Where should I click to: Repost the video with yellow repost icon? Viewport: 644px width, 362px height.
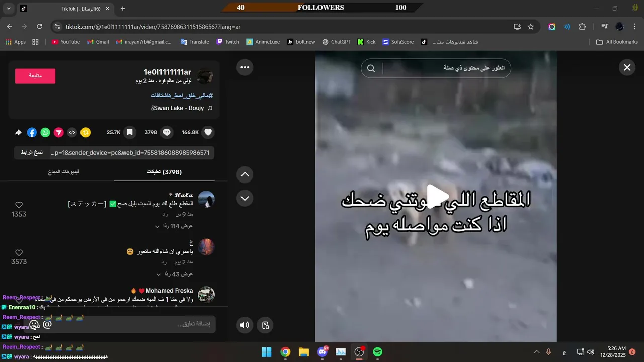[x=86, y=132]
